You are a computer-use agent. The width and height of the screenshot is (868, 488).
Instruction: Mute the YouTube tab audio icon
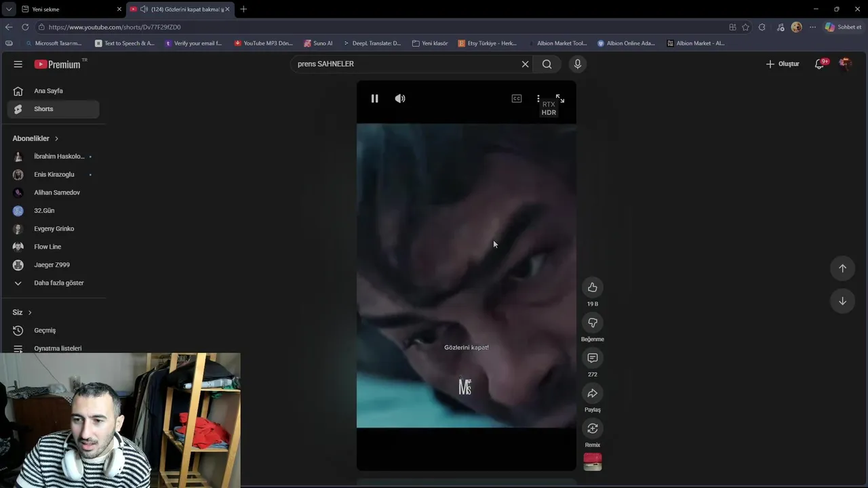(144, 9)
